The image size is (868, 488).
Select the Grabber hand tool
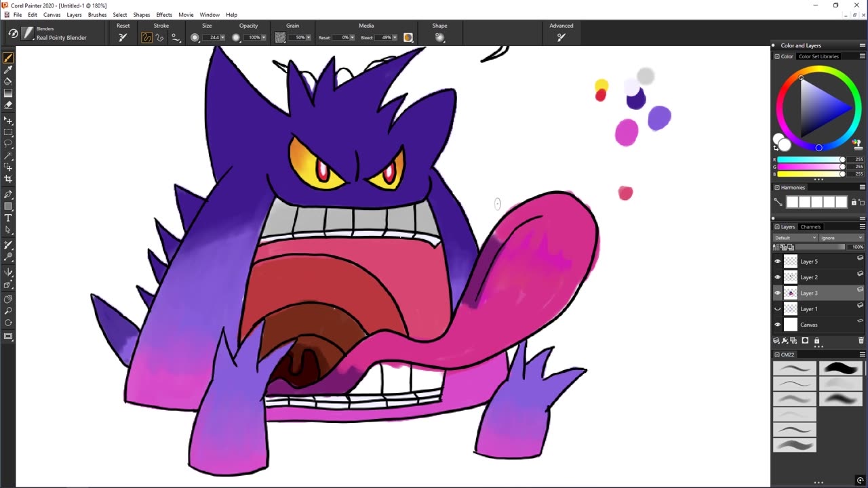click(x=8, y=299)
